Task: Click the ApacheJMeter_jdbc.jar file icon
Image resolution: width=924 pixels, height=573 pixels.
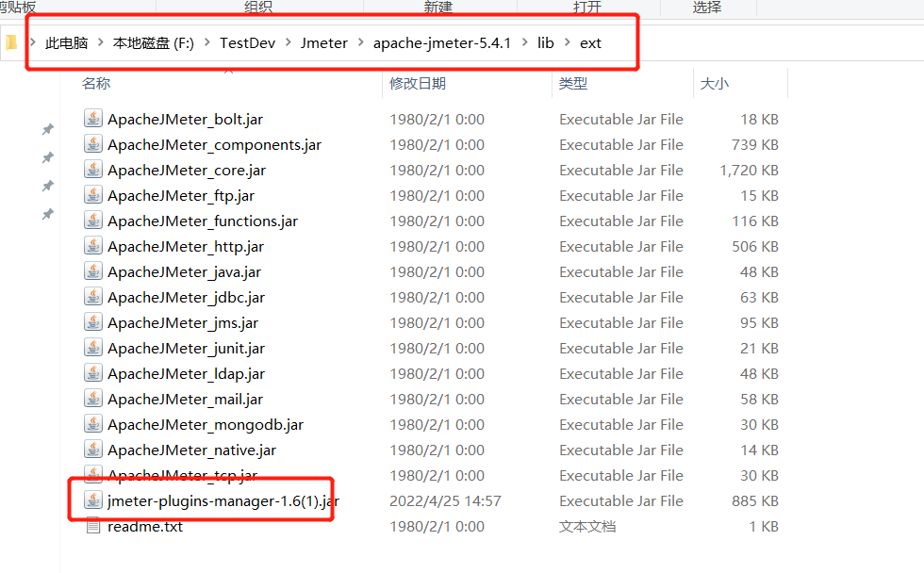Action: tap(92, 296)
